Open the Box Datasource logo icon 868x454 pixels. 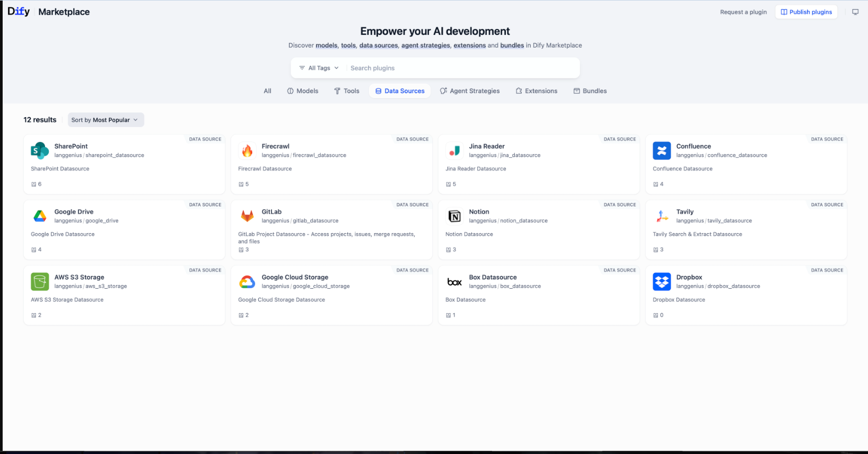pos(454,282)
